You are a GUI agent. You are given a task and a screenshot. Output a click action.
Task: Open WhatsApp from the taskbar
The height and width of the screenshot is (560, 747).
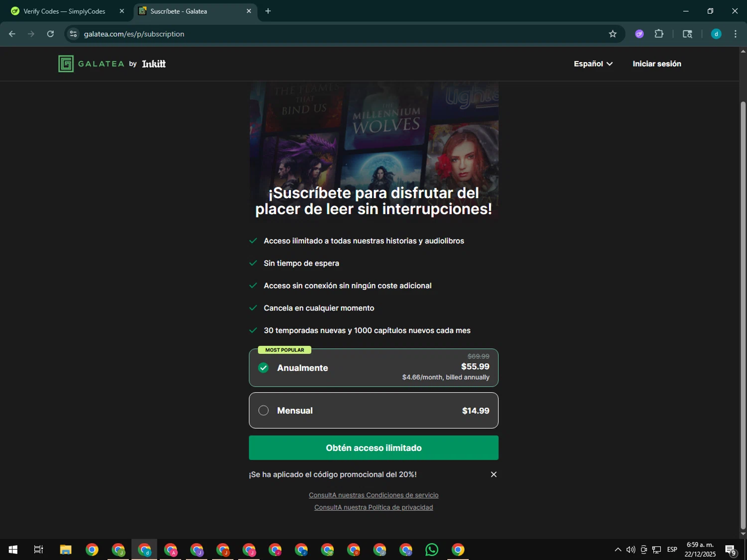[432, 550]
